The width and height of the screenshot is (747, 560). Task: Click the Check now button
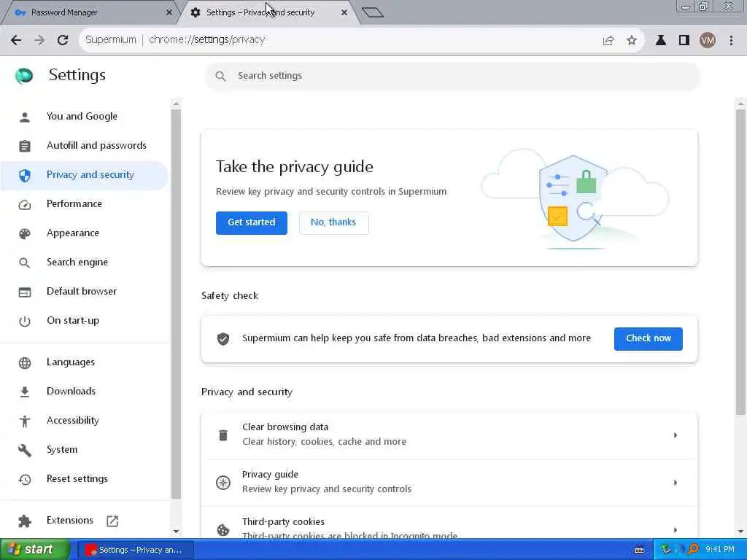pos(648,338)
